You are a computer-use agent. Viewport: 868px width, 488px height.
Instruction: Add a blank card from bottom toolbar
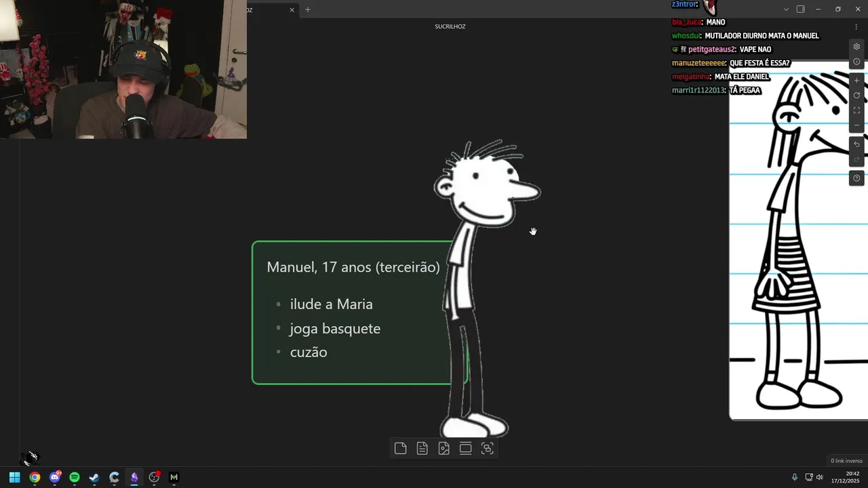(x=401, y=448)
